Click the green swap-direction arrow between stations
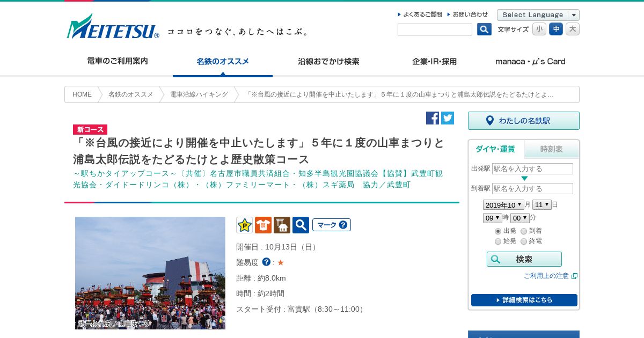Image resolution: width=644 pixels, height=338 pixels. tap(524, 179)
